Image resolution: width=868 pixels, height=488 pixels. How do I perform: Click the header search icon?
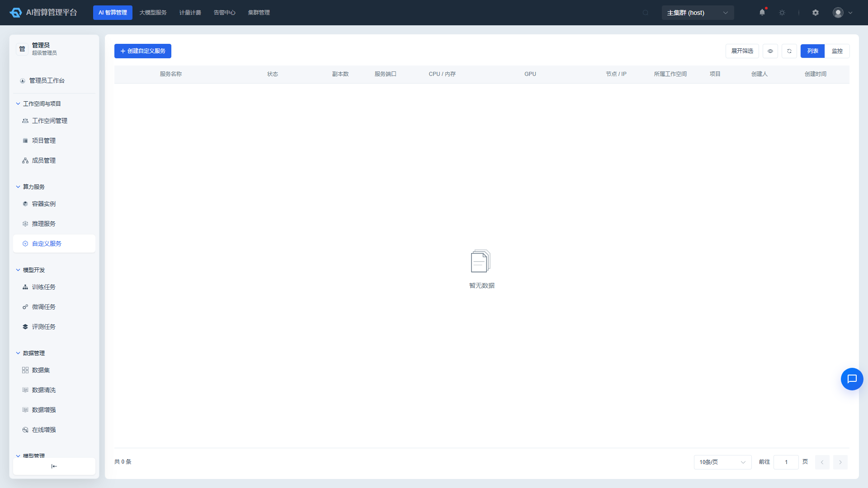(646, 13)
